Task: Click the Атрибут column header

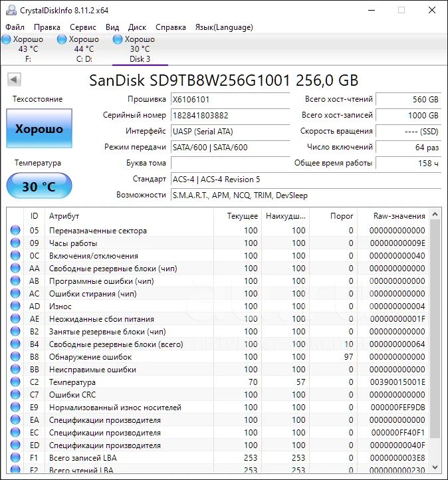Action: click(x=129, y=216)
